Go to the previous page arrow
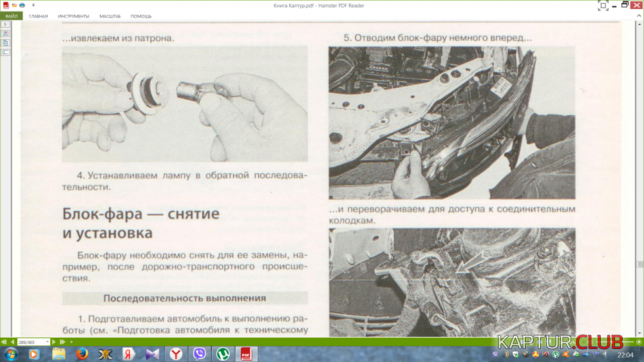Image resolution: width=644 pixels, height=362 pixels. [12, 342]
